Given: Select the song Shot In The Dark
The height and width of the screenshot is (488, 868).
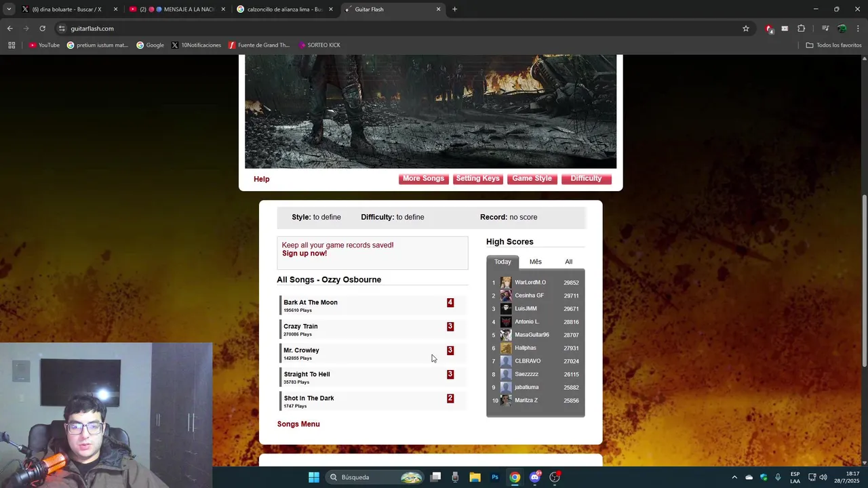Looking at the screenshot, I should point(372,401).
